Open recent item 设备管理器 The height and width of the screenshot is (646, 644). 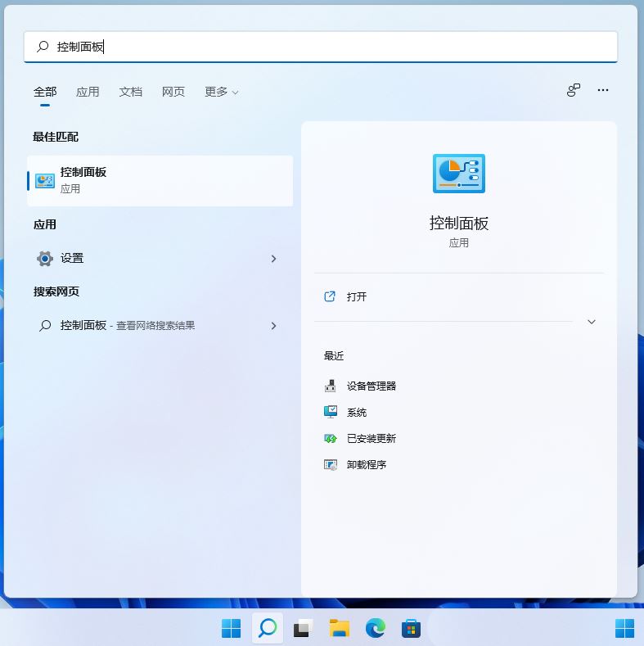click(x=372, y=386)
